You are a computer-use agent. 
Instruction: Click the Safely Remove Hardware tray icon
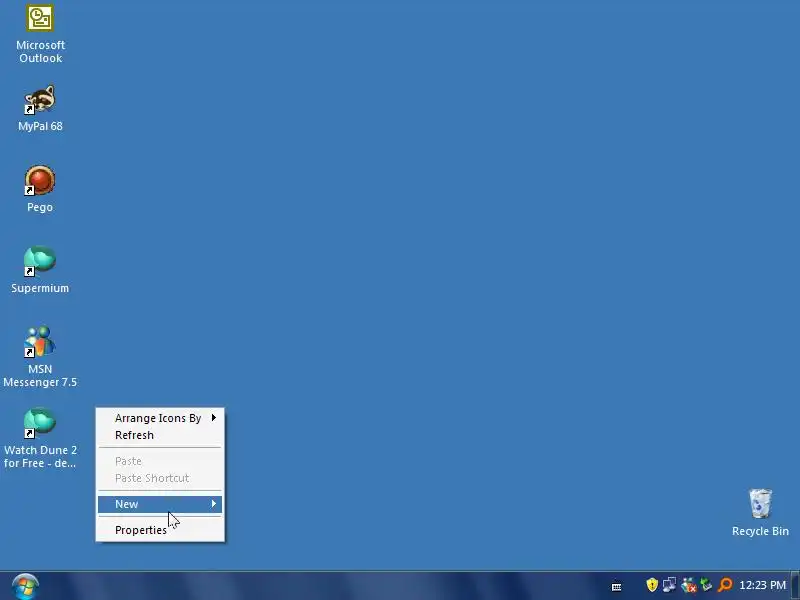pos(706,585)
